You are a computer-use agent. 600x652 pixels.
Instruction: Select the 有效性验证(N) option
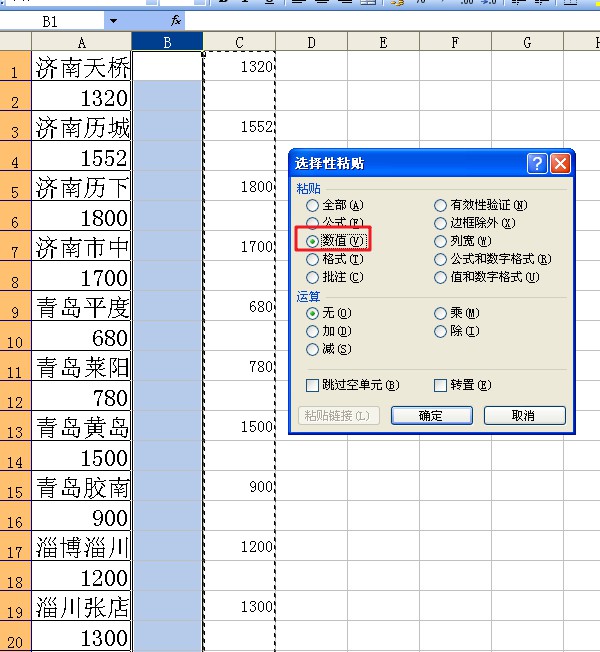(x=481, y=205)
